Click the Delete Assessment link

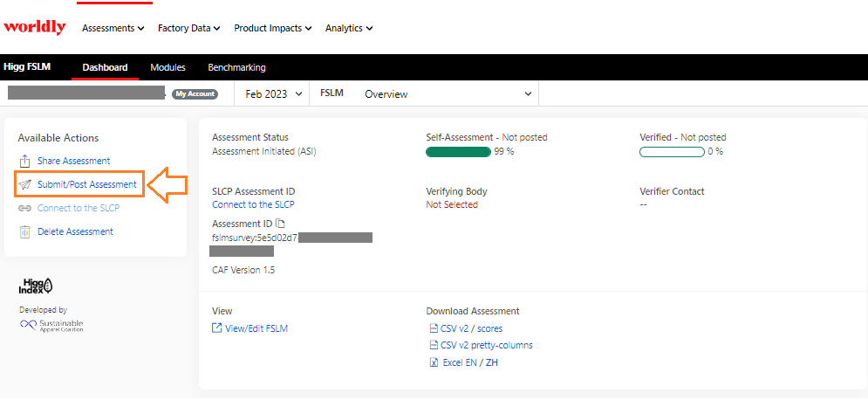(x=75, y=231)
